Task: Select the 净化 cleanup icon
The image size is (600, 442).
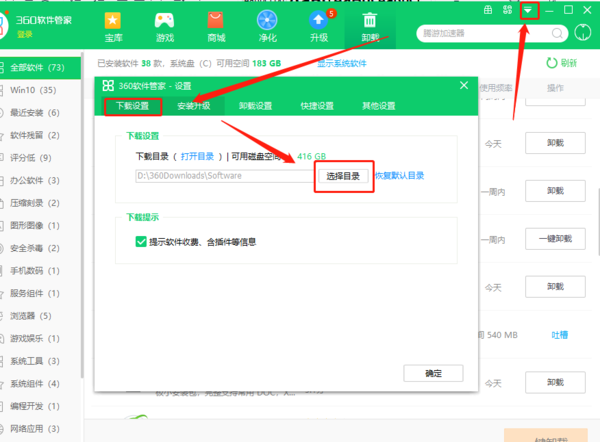Action: tap(267, 24)
